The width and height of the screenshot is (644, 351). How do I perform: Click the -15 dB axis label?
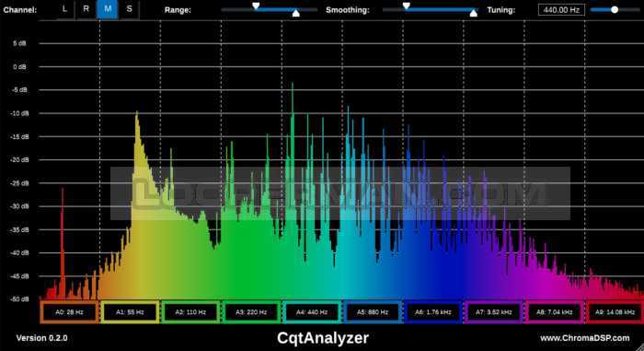coord(19,136)
